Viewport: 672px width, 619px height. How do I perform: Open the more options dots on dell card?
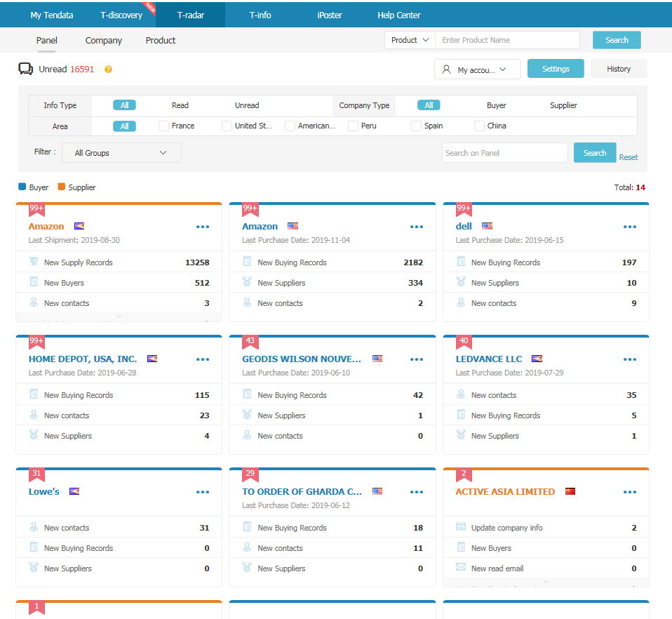(630, 227)
